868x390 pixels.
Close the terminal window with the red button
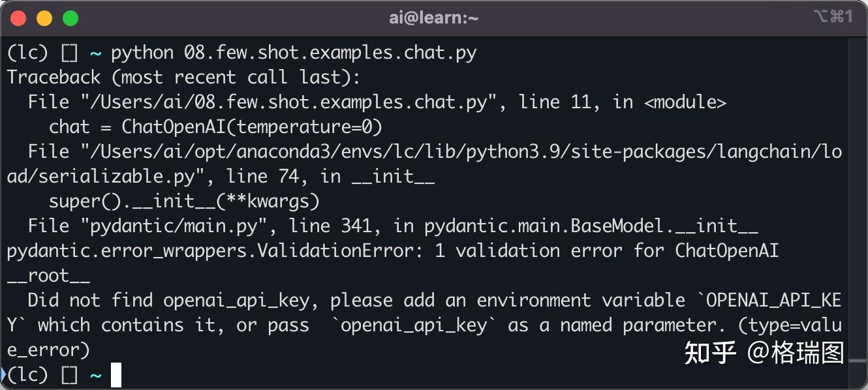(x=18, y=18)
